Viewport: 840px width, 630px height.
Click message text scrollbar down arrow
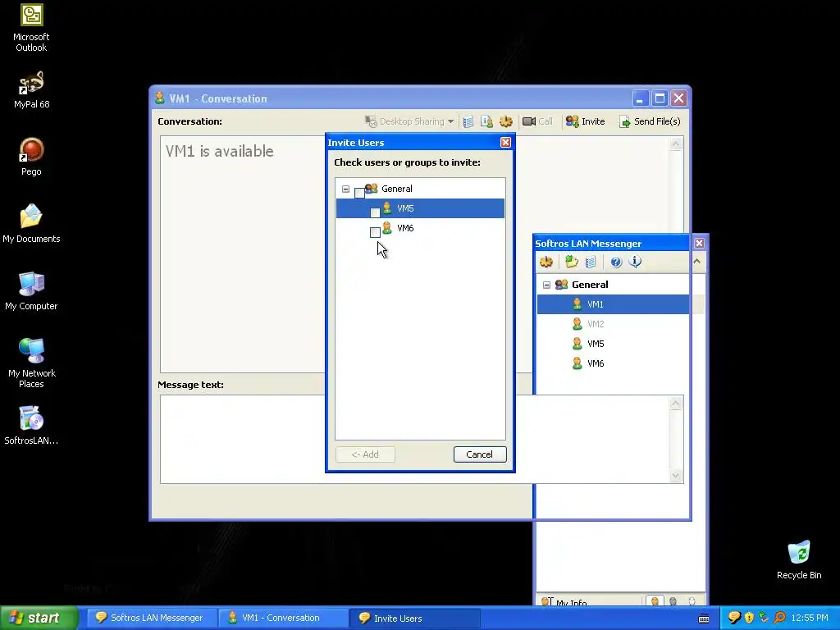676,476
